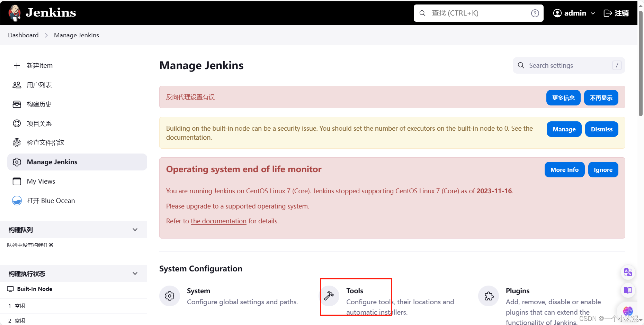Open the help question mark in search bar
Image resolution: width=644 pixels, height=325 pixels.
[x=535, y=13]
